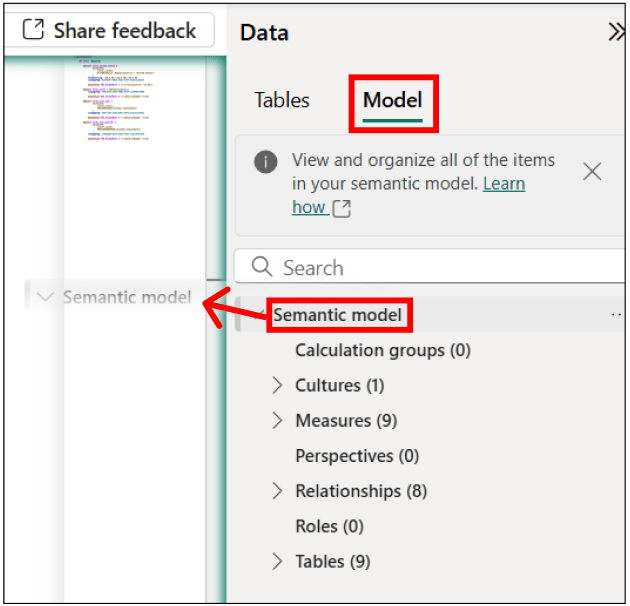The width and height of the screenshot is (630, 606).
Task: Click the Share feedback button
Action: (108, 30)
